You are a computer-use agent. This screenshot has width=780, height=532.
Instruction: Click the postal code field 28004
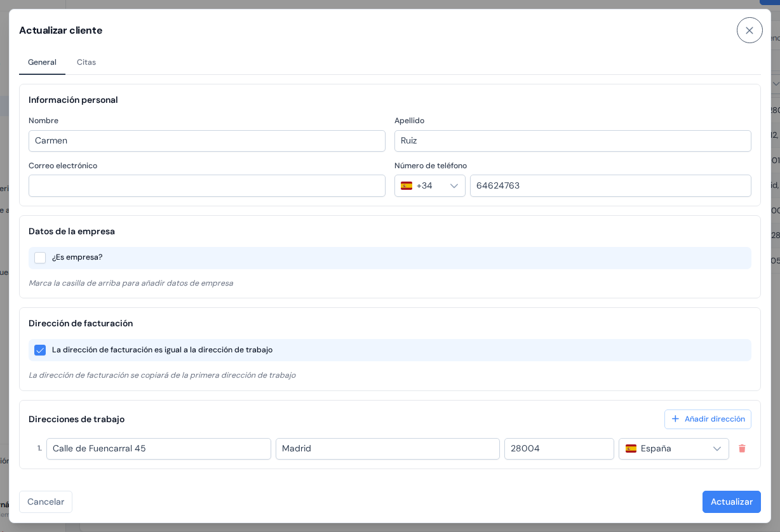(x=559, y=449)
